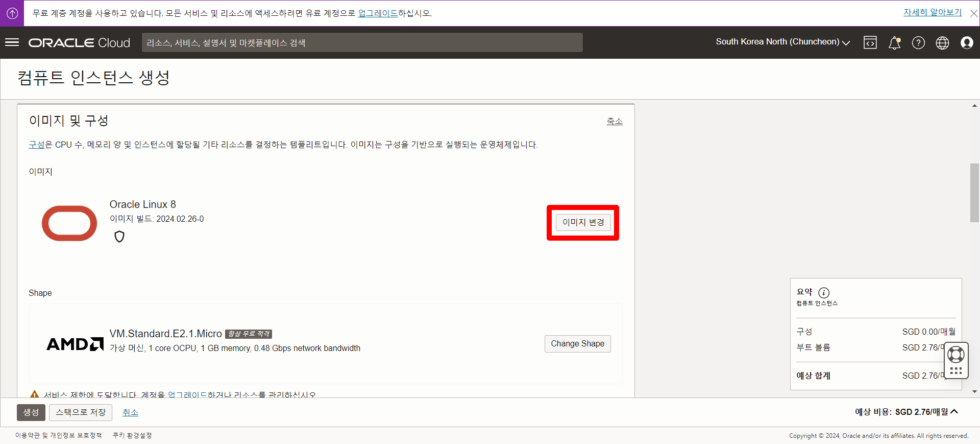Click the 컴퓨트 인스턴스 생성 page heading
Viewport: 980px width, 444px height.
tap(94, 78)
